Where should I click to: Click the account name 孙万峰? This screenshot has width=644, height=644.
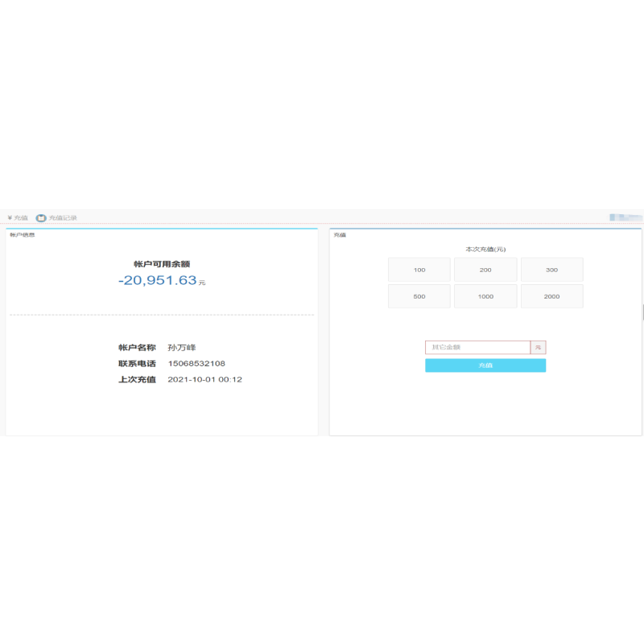pyautogui.click(x=182, y=348)
